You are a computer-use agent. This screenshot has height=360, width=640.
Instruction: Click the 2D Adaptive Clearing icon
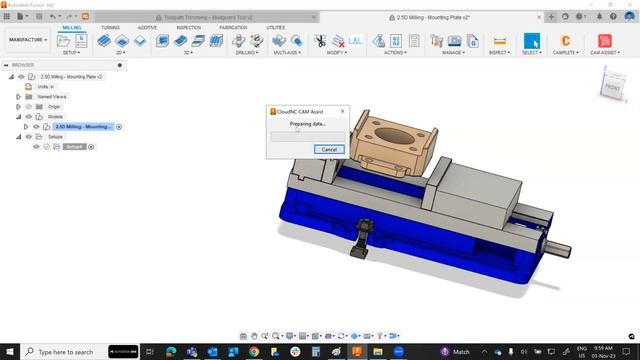[x=104, y=41]
